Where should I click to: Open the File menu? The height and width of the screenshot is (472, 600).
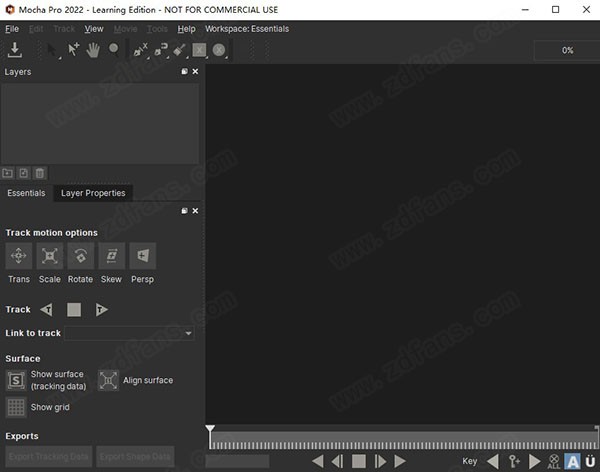tap(12, 29)
